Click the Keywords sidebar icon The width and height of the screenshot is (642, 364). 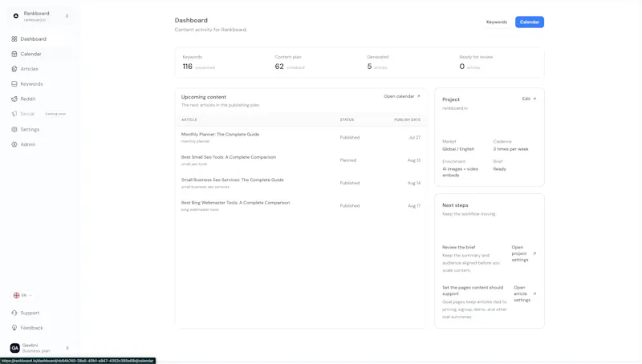click(14, 84)
